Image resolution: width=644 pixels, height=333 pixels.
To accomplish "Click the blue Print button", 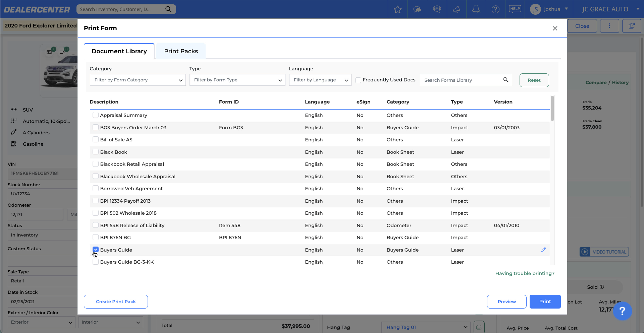I will (545, 302).
